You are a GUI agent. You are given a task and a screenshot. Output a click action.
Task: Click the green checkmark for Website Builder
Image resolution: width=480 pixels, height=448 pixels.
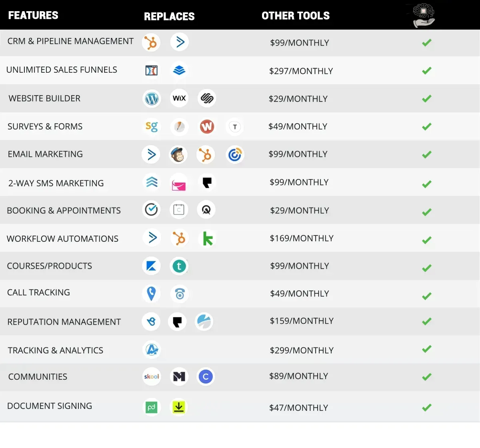coord(427,98)
